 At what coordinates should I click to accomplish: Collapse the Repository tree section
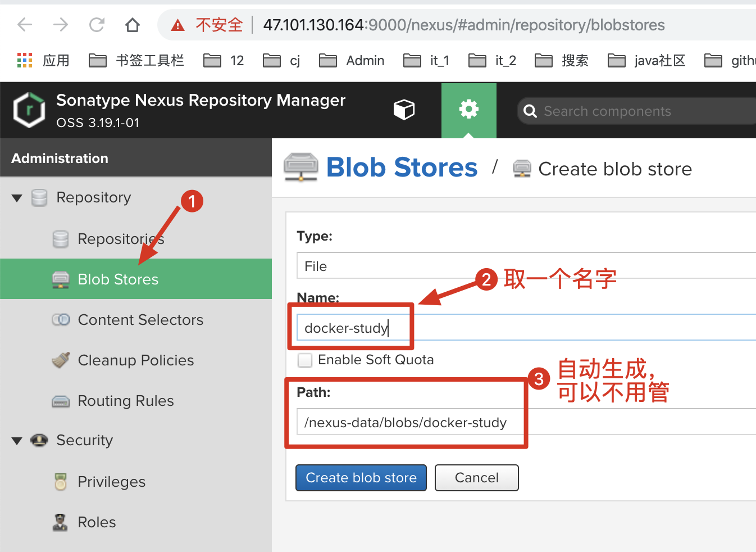(x=17, y=198)
